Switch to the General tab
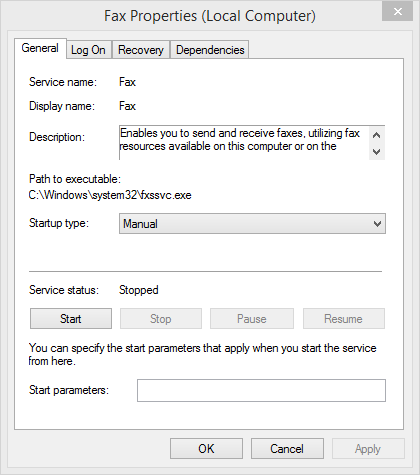 coord(40,48)
